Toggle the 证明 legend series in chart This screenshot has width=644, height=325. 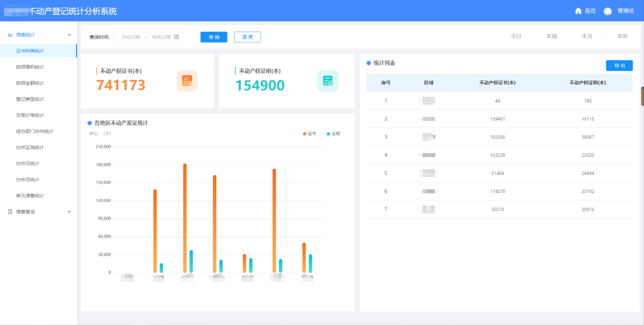[333, 134]
